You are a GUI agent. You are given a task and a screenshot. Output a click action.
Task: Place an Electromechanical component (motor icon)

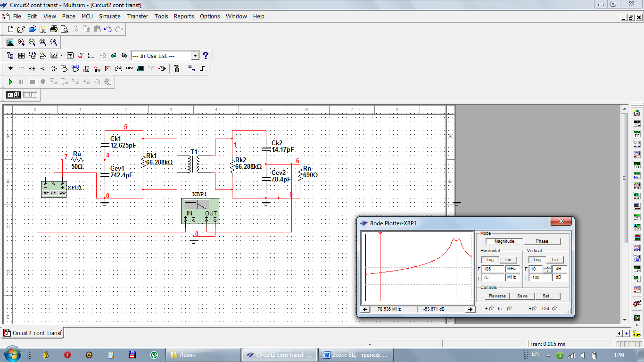162,69
